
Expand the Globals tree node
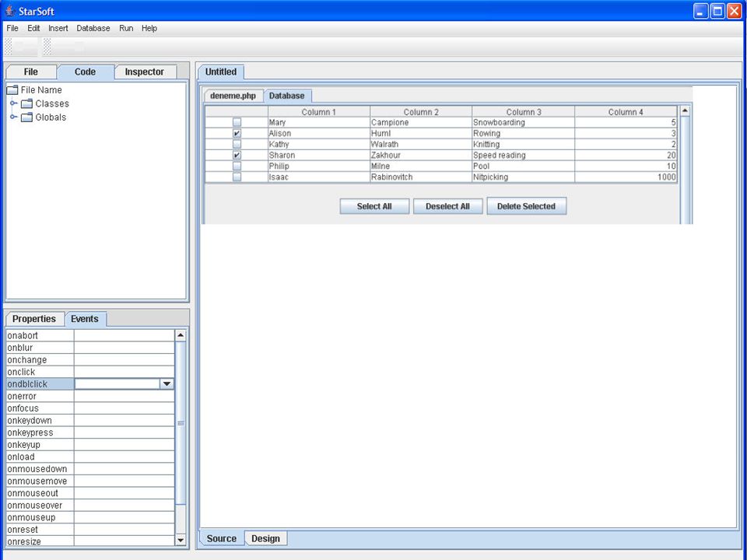pyautogui.click(x=13, y=117)
